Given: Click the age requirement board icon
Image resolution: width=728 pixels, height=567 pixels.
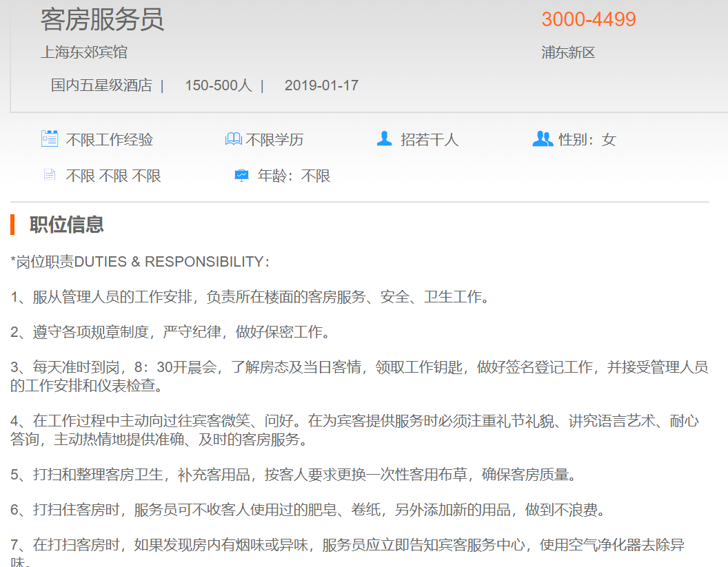Looking at the screenshot, I should point(241,175).
